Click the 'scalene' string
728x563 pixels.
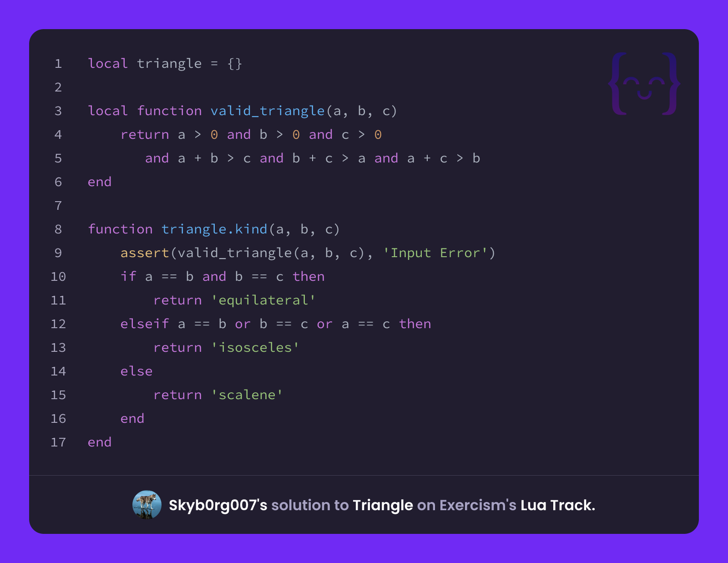click(247, 395)
